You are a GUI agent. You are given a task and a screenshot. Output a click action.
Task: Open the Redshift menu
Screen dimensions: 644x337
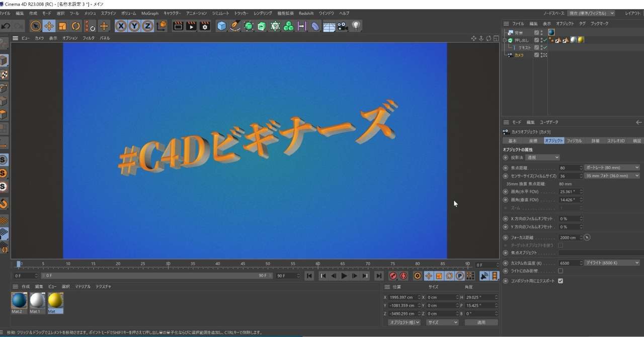click(x=306, y=13)
